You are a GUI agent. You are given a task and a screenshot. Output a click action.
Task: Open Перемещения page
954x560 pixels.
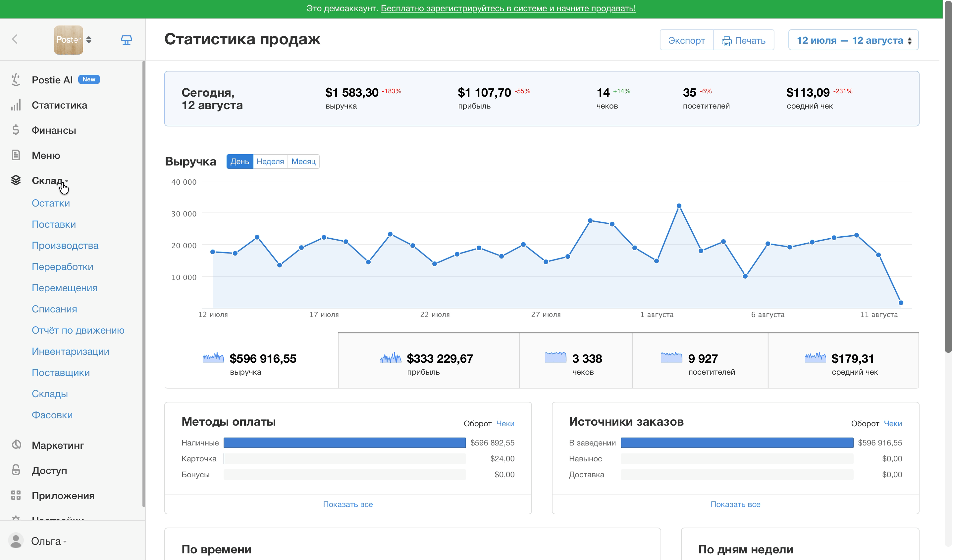click(x=65, y=288)
